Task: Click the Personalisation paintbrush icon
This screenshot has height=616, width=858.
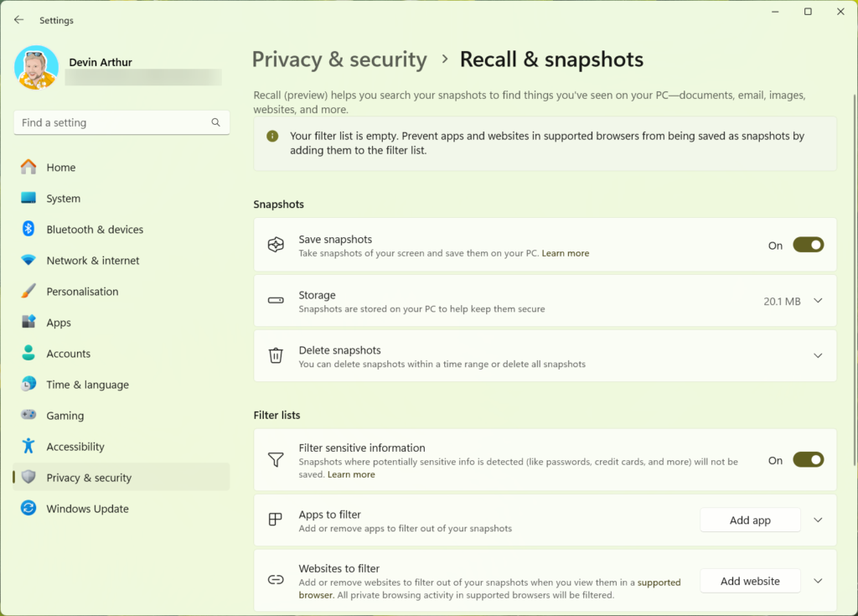Action: (28, 292)
